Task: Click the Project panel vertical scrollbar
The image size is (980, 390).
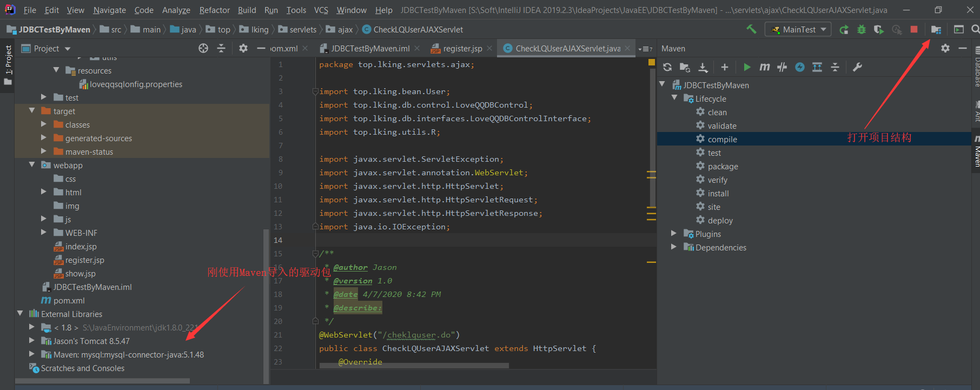Action: tap(266, 306)
